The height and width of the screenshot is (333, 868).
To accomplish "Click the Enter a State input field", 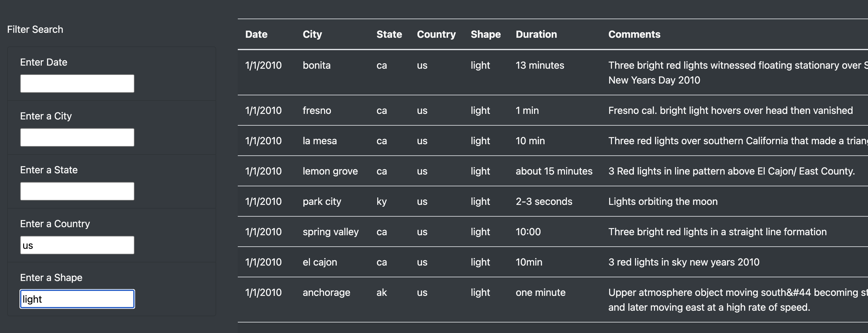I will [77, 191].
